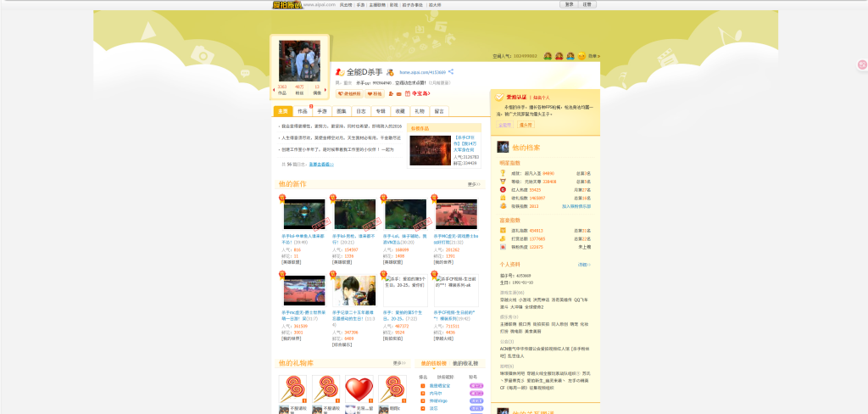868x414 pixels.
Task: Click the Aipai logo in the top bar
Action: [x=287, y=4]
